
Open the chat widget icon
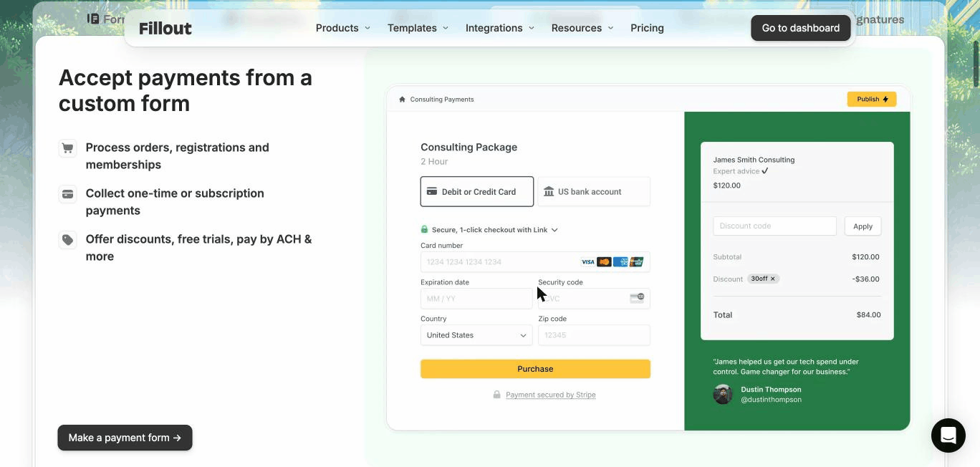(x=948, y=435)
